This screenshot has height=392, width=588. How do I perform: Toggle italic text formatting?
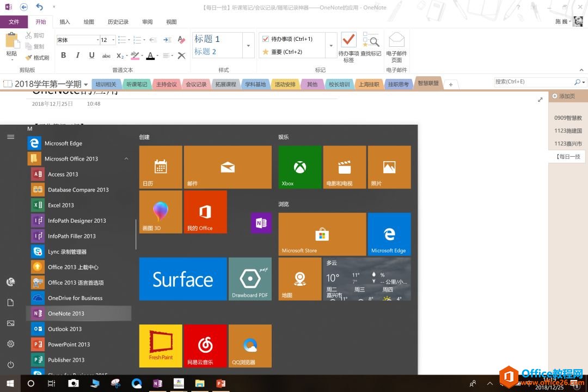pyautogui.click(x=78, y=56)
